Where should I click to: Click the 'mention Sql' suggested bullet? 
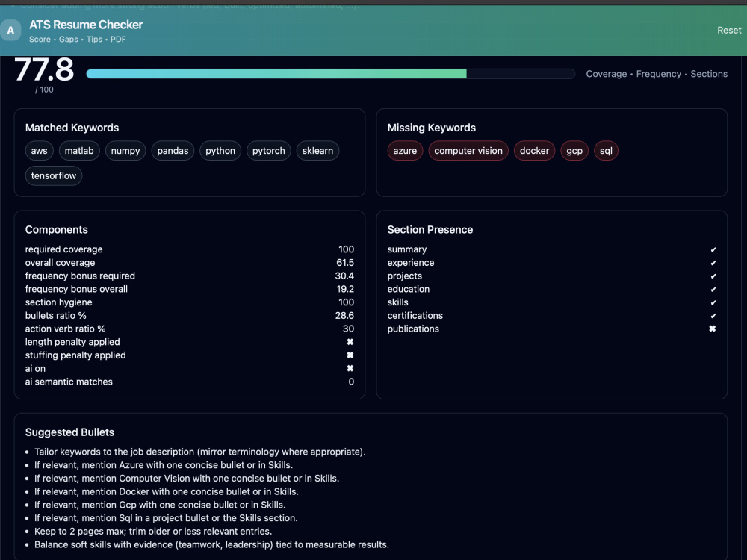166,518
